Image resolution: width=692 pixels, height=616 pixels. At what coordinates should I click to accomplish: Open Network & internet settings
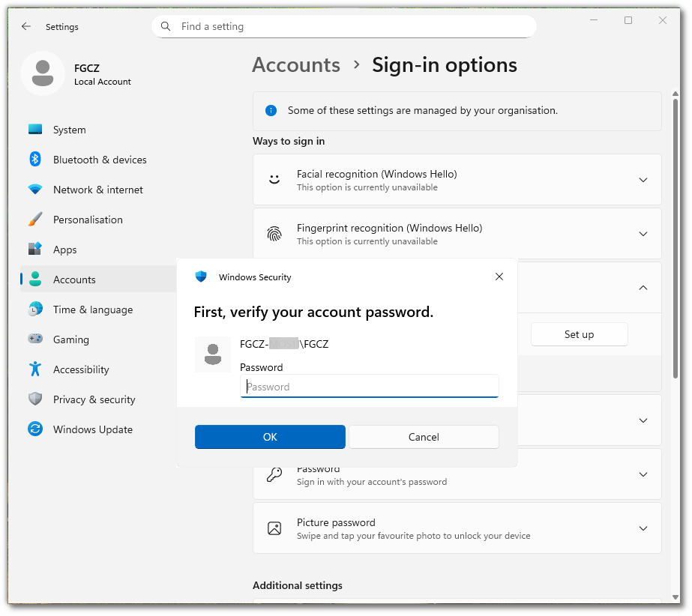[98, 190]
